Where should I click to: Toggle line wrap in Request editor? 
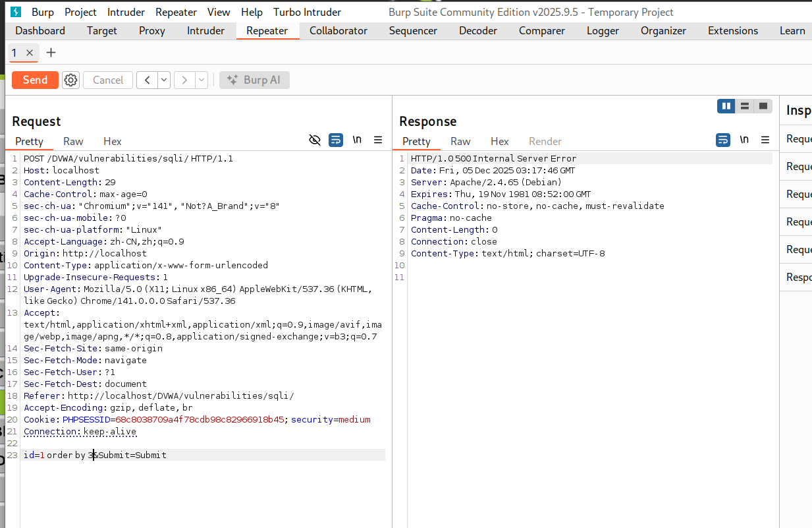coord(336,140)
